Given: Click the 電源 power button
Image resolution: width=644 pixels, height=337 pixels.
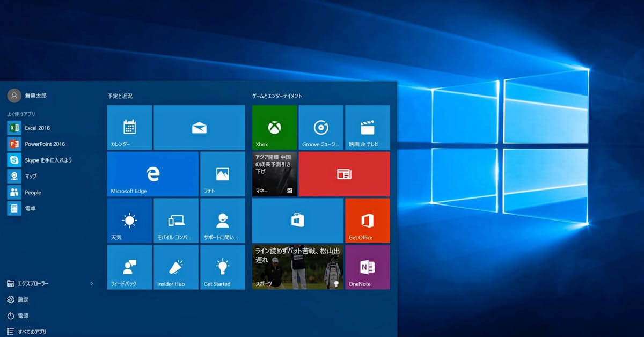Looking at the screenshot, I should (x=23, y=316).
